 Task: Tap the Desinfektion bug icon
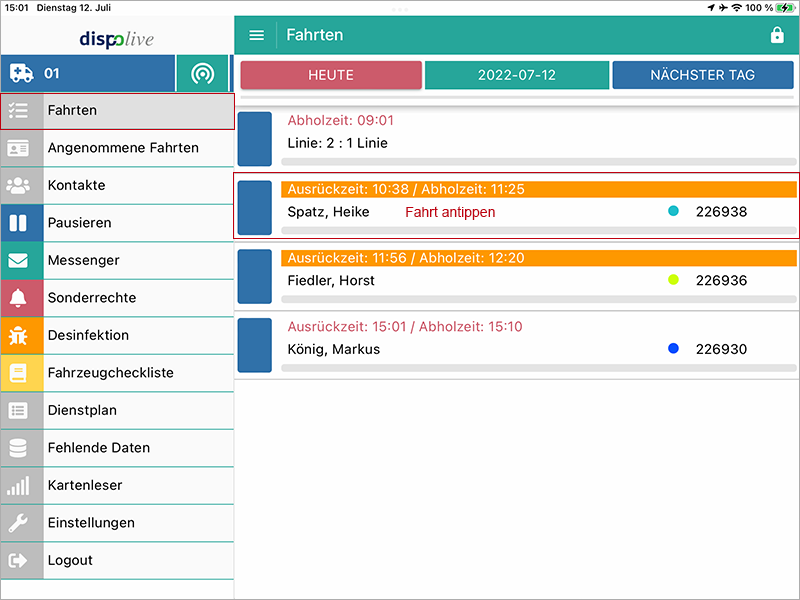18,336
